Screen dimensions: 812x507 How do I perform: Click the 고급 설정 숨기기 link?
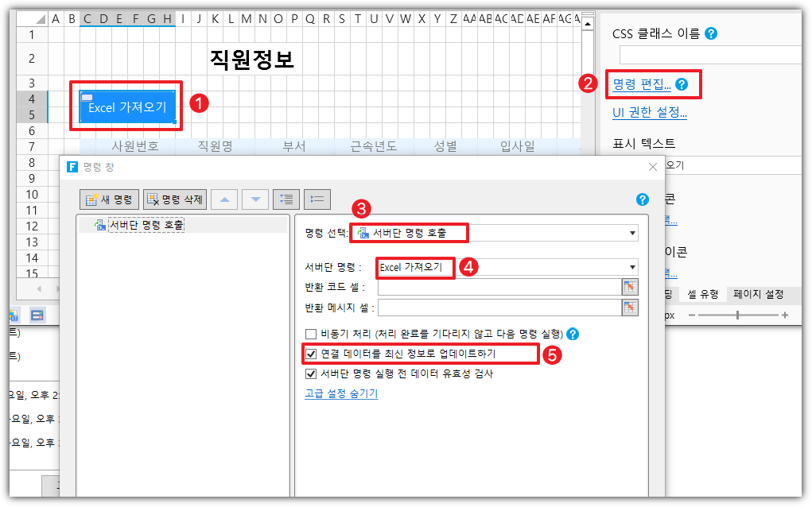coord(340,393)
